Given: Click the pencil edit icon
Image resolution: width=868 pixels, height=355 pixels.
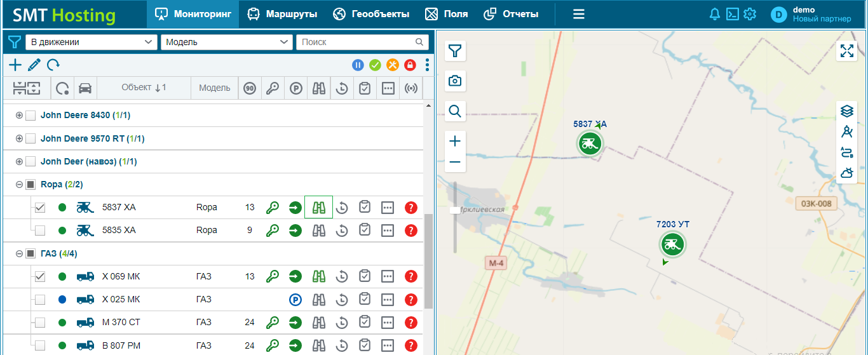Looking at the screenshot, I should pos(34,64).
